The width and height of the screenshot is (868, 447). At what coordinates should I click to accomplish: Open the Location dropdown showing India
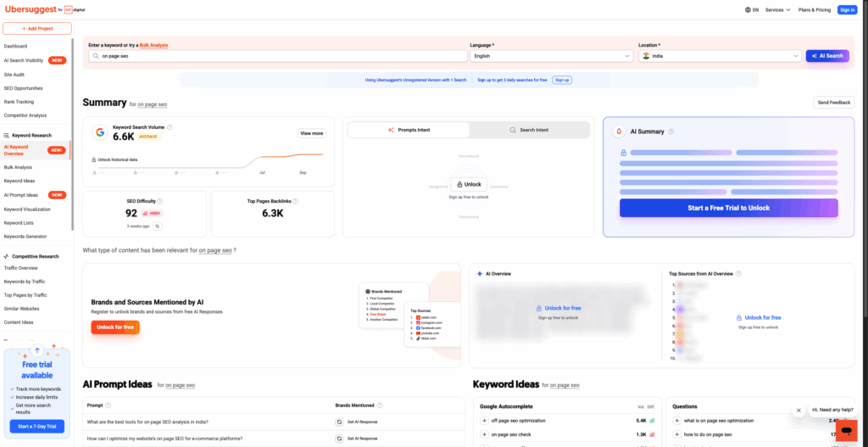(x=720, y=56)
